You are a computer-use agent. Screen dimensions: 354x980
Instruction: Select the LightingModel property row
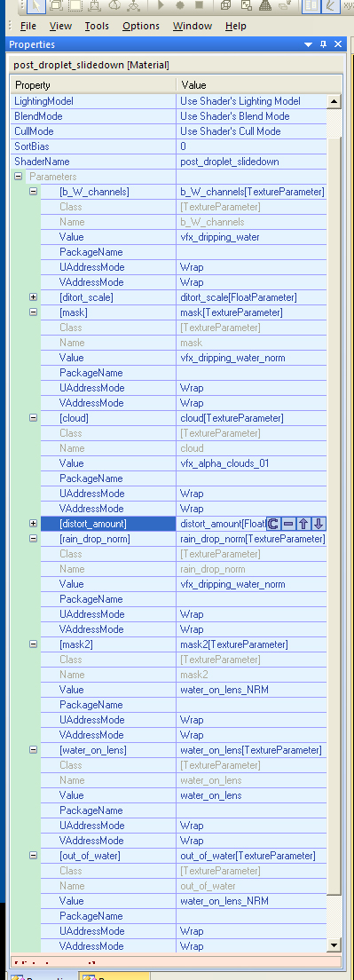pyautogui.click(x=169, y=101)
